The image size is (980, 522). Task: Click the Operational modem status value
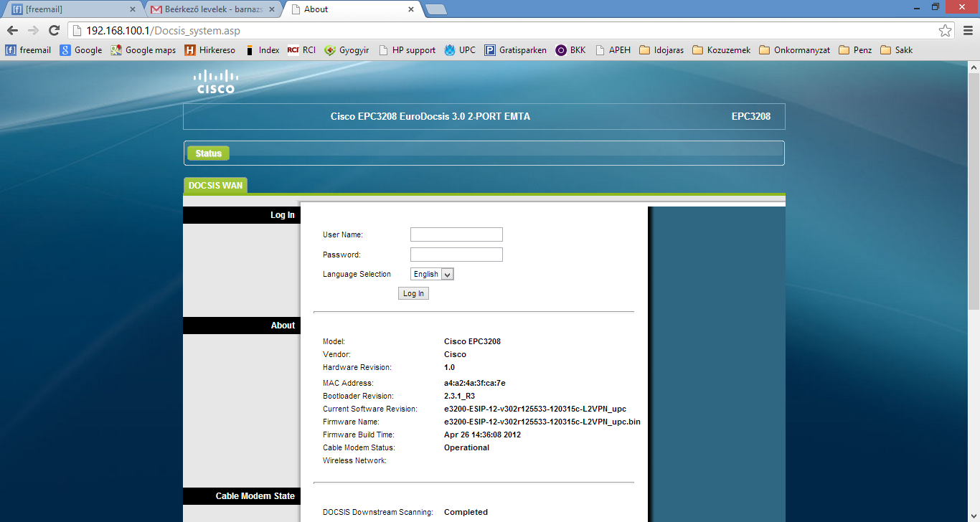(x=466, y=447)
